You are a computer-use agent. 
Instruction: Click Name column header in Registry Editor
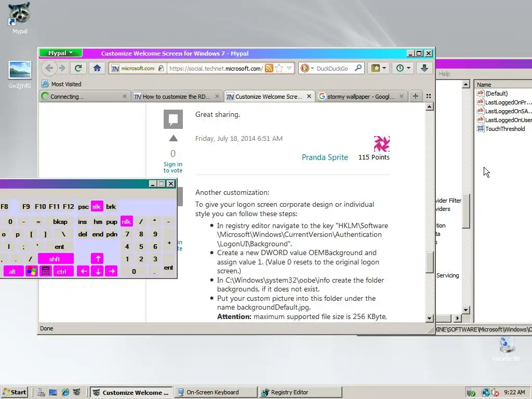point(503,85)
